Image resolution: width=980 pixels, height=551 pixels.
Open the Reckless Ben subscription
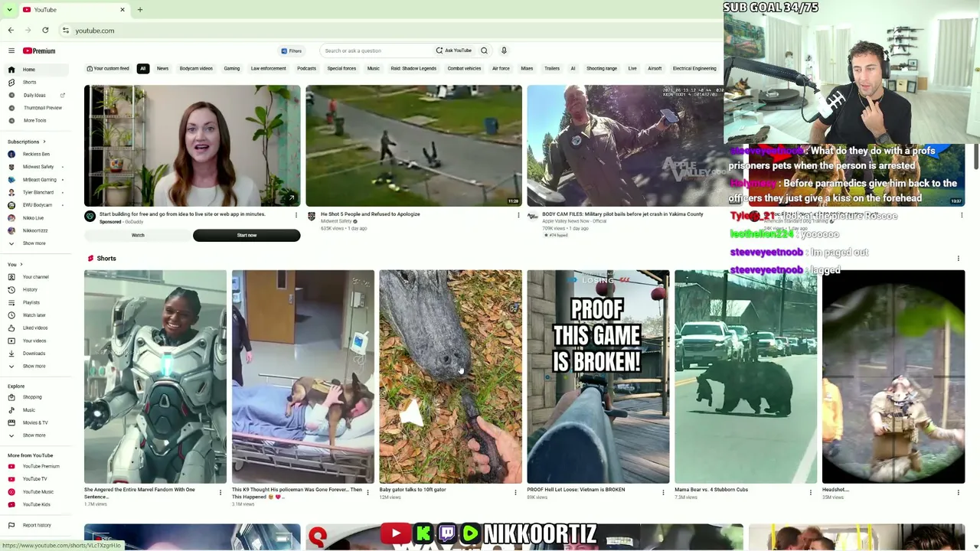36,155
